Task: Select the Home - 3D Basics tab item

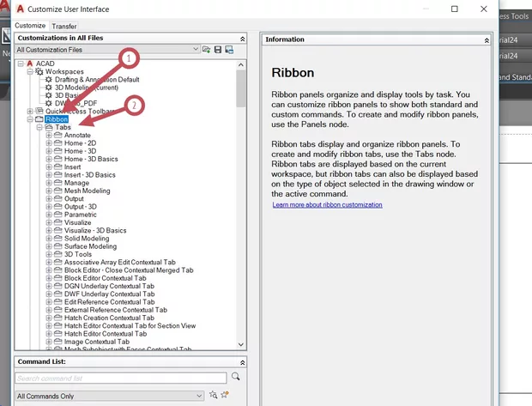Action: tap(91, 159)
